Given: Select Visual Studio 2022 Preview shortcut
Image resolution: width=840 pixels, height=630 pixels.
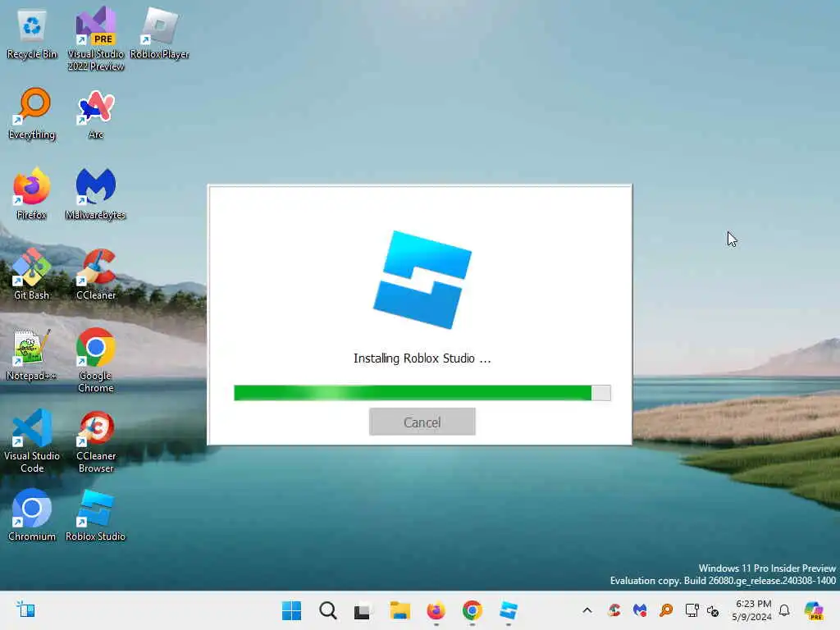Looking at the screenshot, I should pos(95,39).
